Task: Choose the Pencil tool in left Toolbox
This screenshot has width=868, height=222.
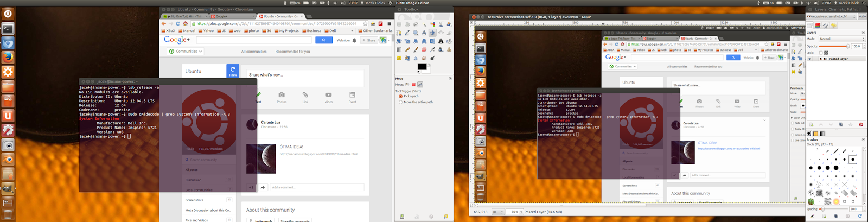Action: [x=407, y=49]
